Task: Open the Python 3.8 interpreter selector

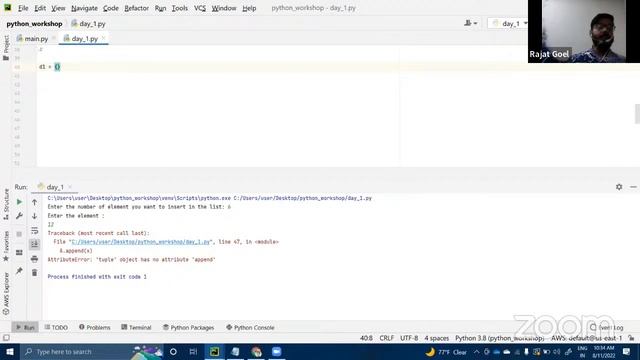Action: click(500, 338)
